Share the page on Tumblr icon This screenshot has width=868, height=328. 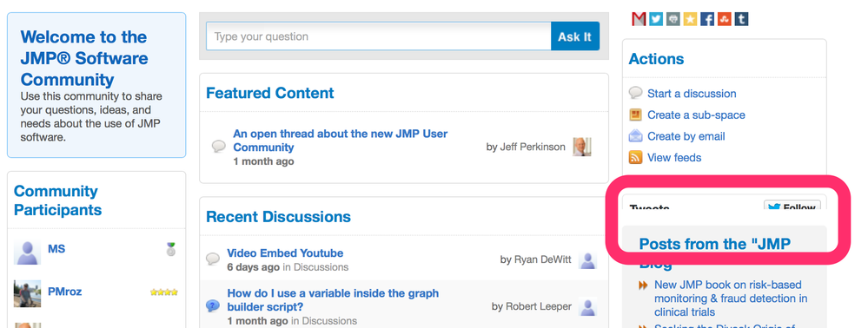click(x=741, y=19)
